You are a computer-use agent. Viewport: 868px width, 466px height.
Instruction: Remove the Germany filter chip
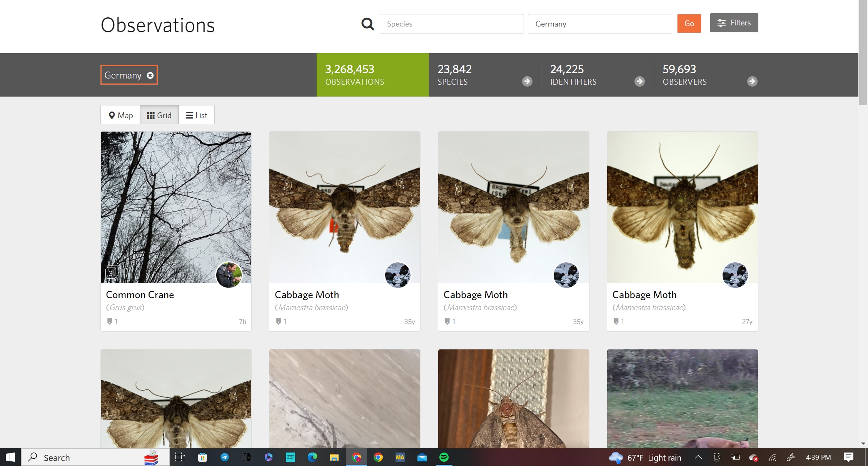pos(150,75)
